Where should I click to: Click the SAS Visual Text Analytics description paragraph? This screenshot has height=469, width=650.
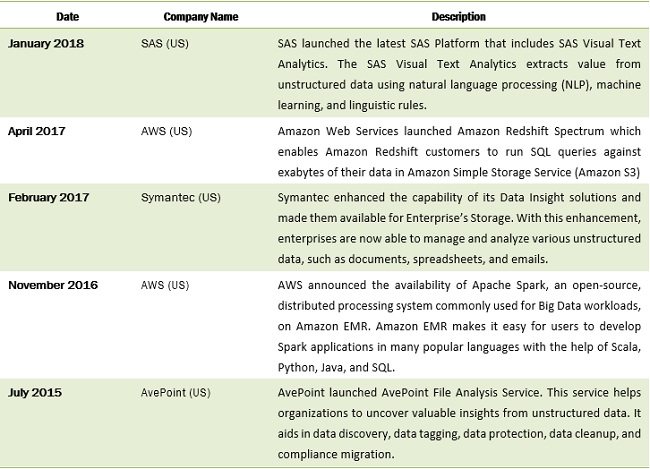pos(458,73)
